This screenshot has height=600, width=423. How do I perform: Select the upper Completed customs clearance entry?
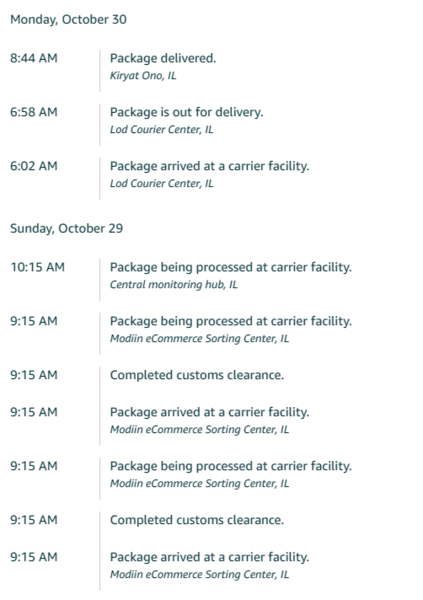click(197, 375)
